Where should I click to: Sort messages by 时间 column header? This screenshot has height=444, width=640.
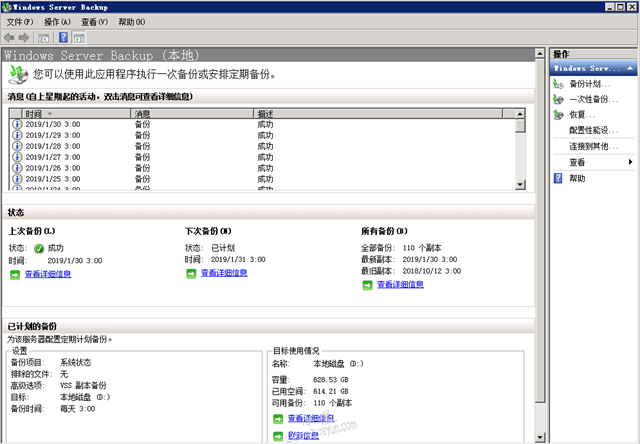point(76,113)
